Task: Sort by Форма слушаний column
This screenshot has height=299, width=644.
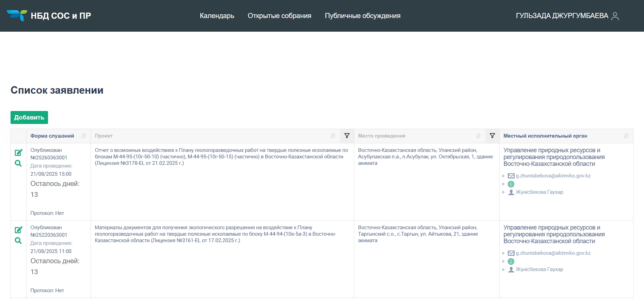Action: click(84, 136)
